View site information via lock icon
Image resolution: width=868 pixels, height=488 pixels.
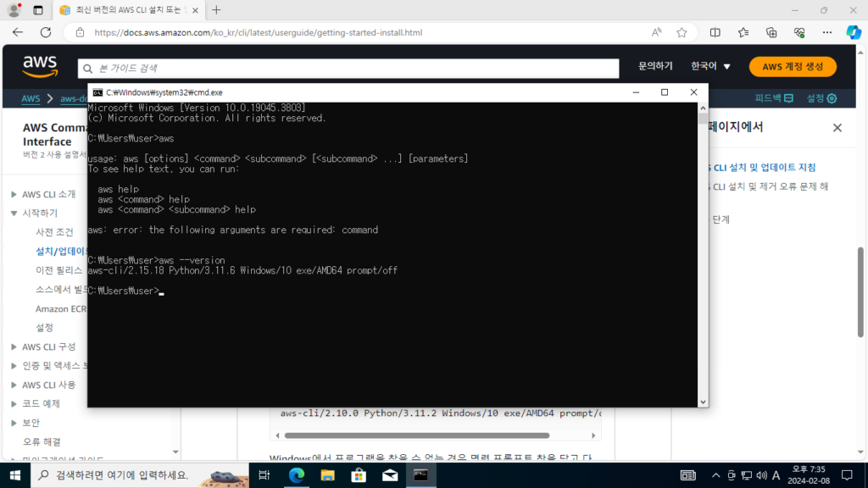81,33
